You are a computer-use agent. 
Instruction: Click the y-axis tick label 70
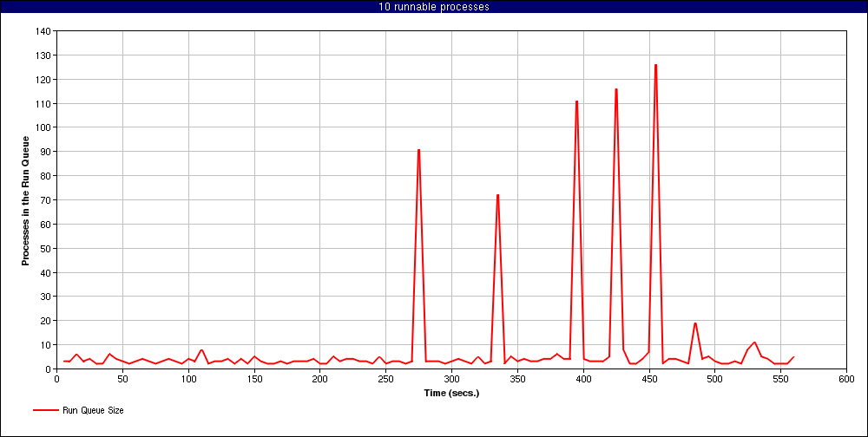point(47,200)
